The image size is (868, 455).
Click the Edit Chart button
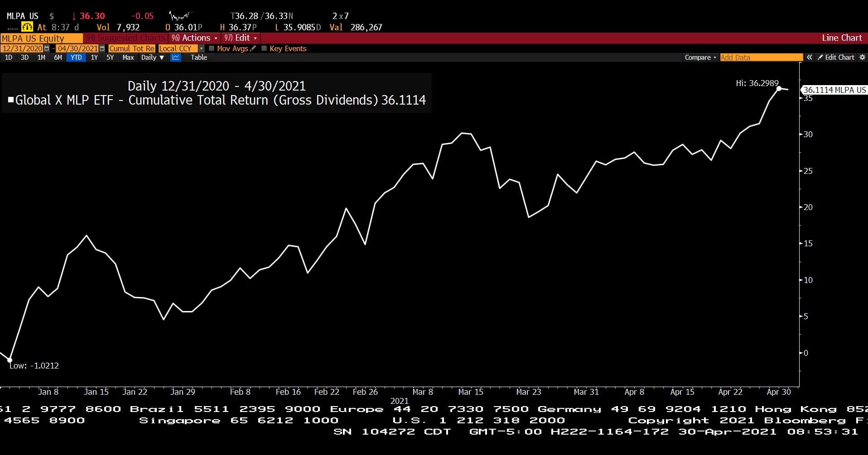pos(836,57)
